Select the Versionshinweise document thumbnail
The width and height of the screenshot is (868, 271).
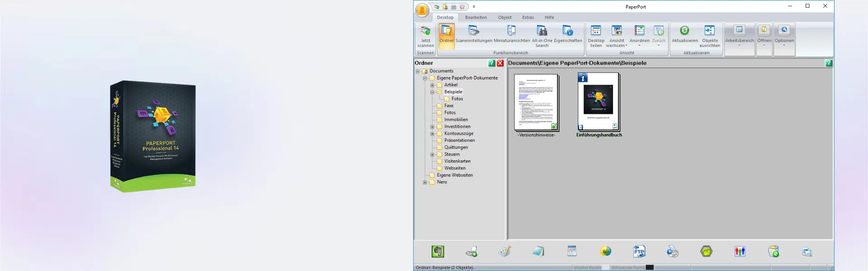[x=537, y=103]
